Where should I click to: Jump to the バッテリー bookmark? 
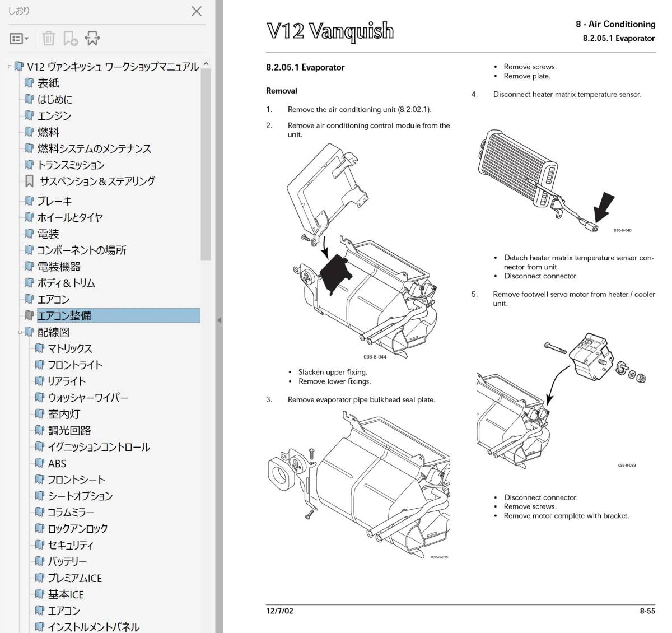pos(67,561)
